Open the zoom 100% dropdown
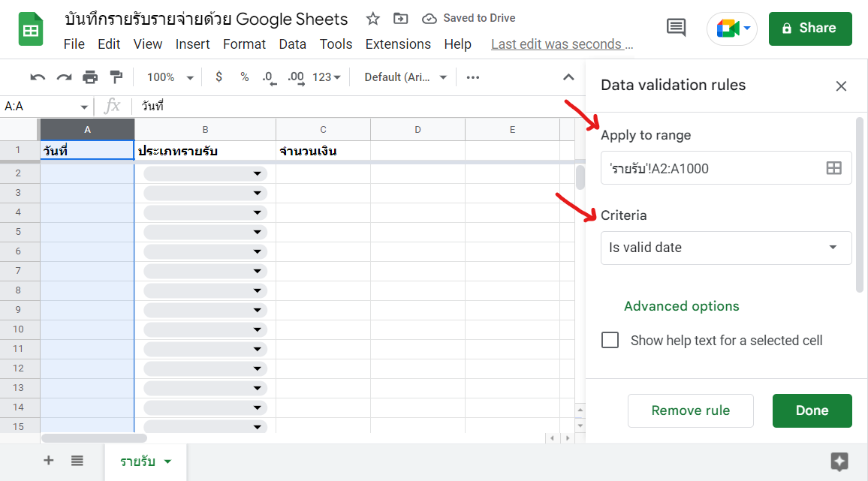868x481 pixels. (x=170, y=77)
